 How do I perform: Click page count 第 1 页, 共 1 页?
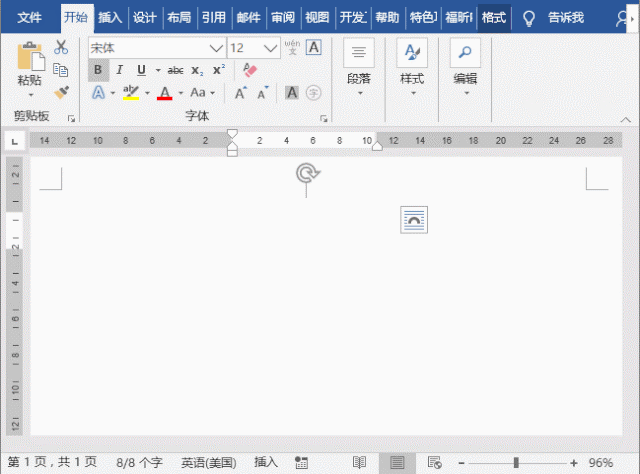(52, 462)
